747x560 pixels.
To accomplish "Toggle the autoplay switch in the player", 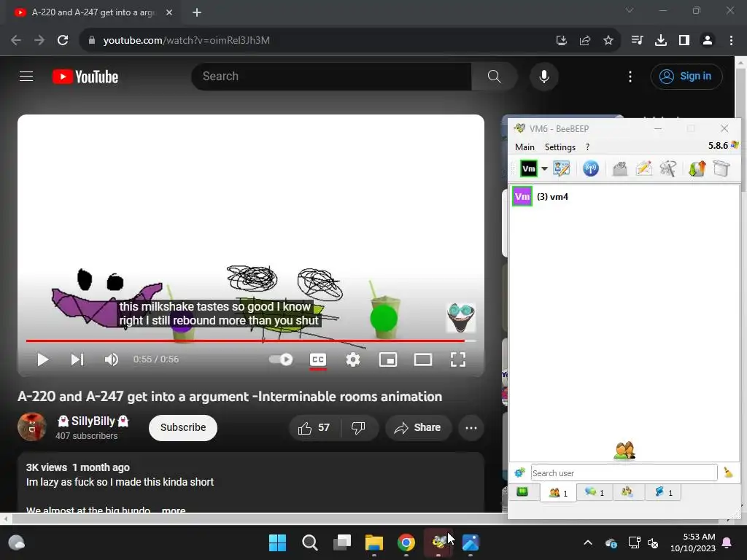I will click(281, 359).
